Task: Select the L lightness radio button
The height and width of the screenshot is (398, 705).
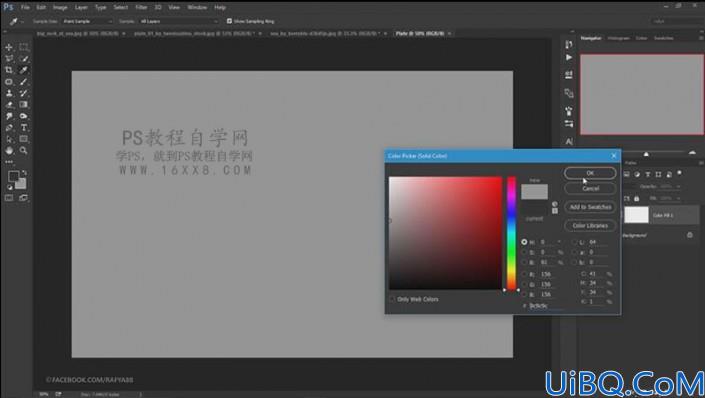Action: point(575,242)
